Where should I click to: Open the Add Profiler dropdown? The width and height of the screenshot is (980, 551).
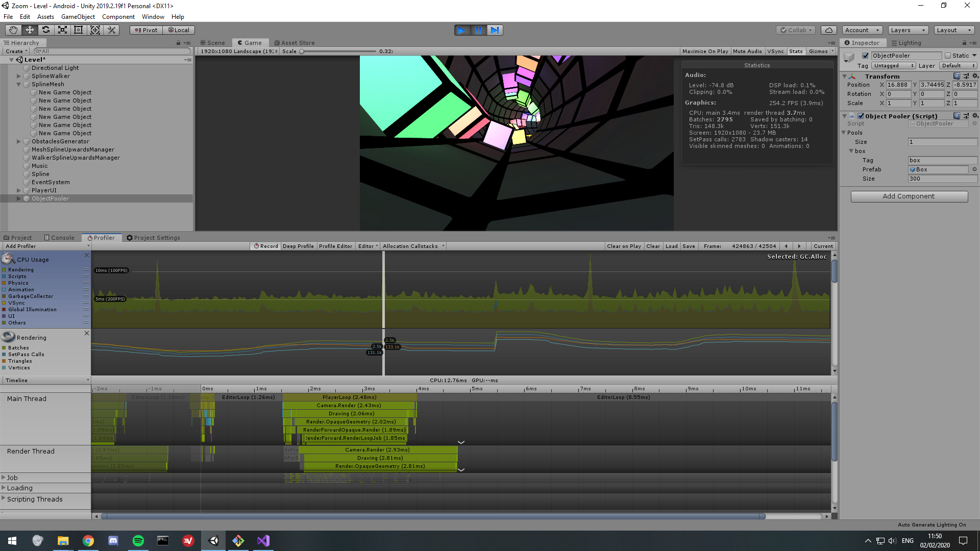tap(46, 246)
